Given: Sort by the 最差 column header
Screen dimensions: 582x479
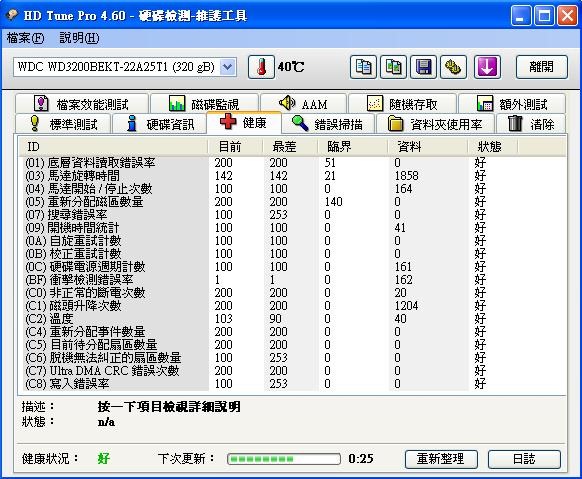Looking at the screenshot, I should point(290,147).
